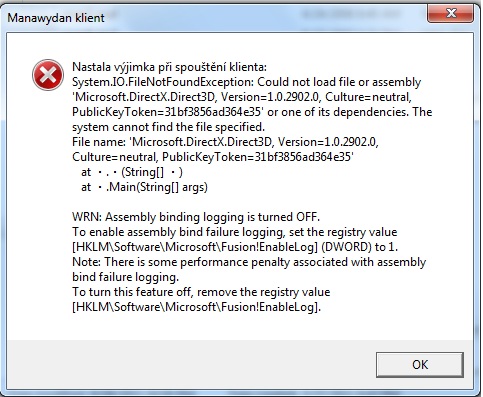Click the Manawydan klient title bar text
The height and width of the screenshot is (397, 483).
point(56,18)
